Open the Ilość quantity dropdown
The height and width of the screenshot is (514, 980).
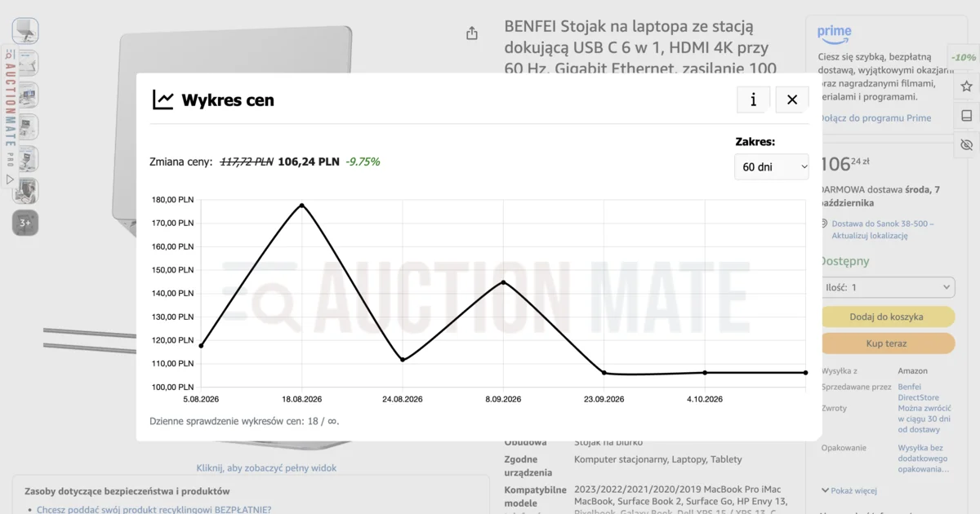pos(888,287)
